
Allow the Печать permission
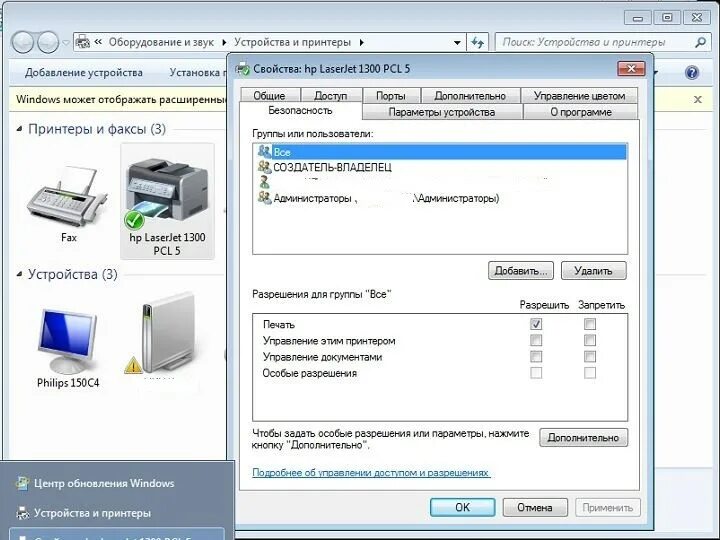[536, 324]
